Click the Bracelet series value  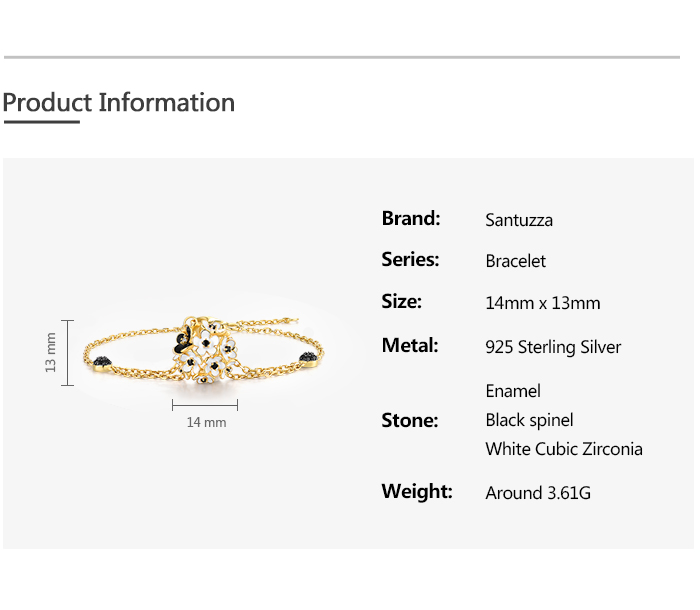(x=515, y=262)
